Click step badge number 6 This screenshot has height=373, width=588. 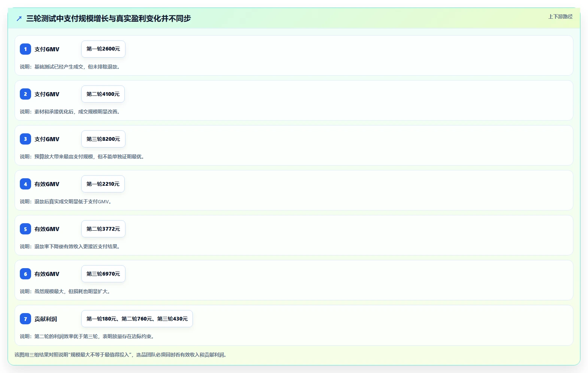tap(25, 274)
